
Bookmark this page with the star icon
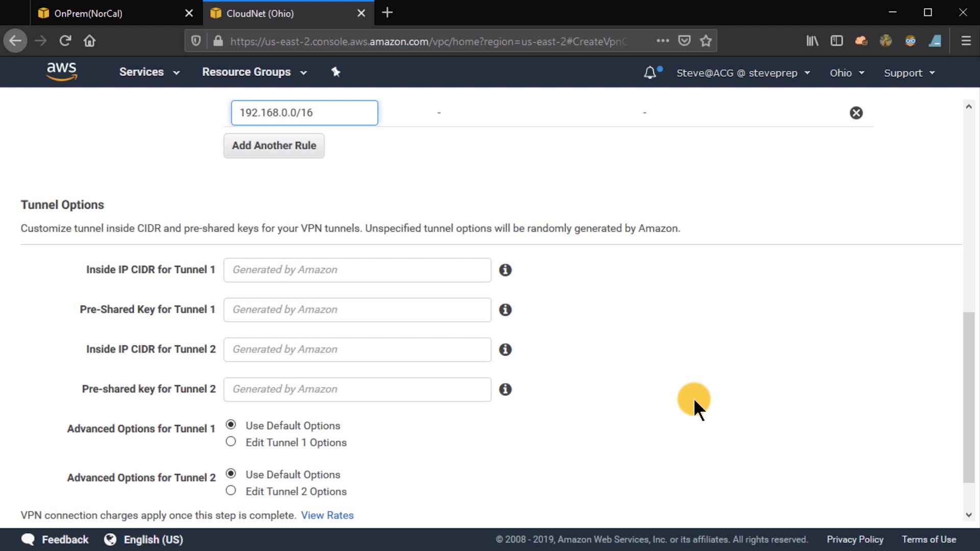[706, 41]
